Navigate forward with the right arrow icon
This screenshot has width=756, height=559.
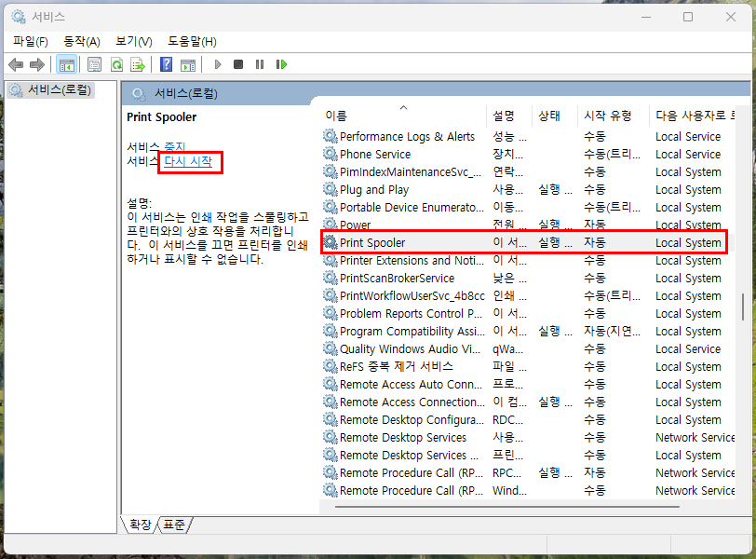coord(37,64)
